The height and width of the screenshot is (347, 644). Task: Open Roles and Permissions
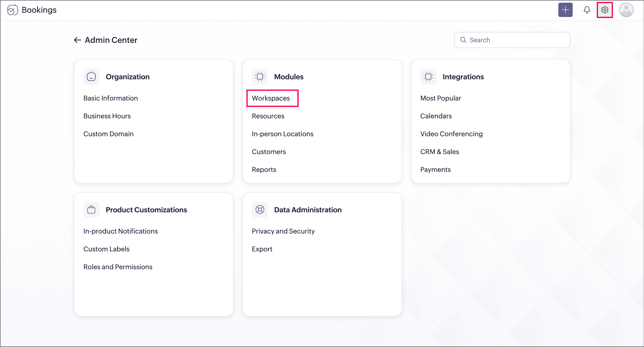click(x=118, y=267)
